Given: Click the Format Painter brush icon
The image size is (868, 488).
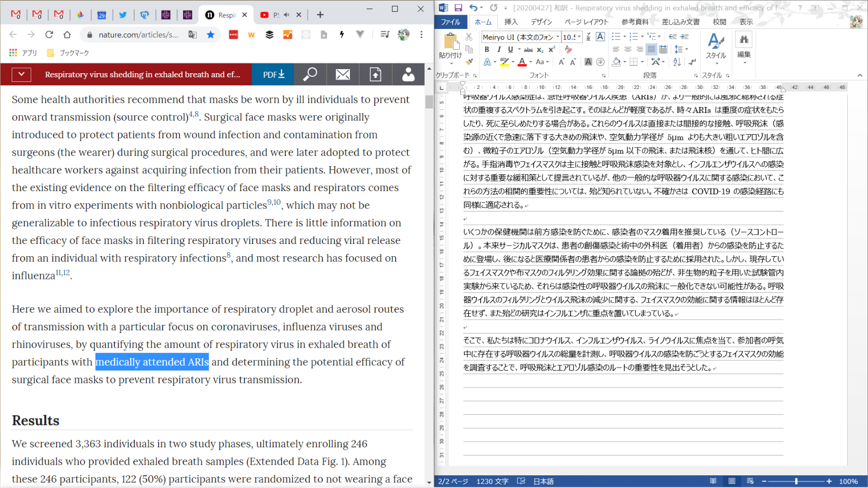Looking at the screenshot, I should click(x=469, y=62).
